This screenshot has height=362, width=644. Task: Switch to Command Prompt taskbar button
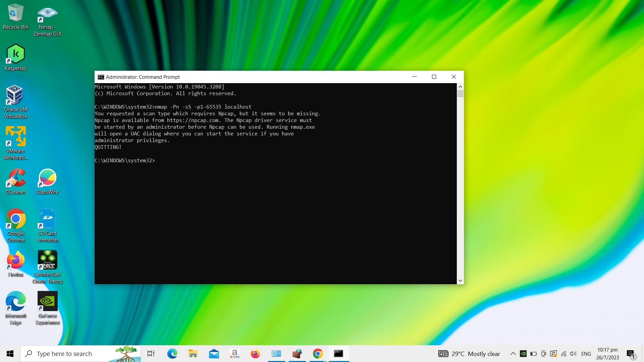(x=338, y=354)
